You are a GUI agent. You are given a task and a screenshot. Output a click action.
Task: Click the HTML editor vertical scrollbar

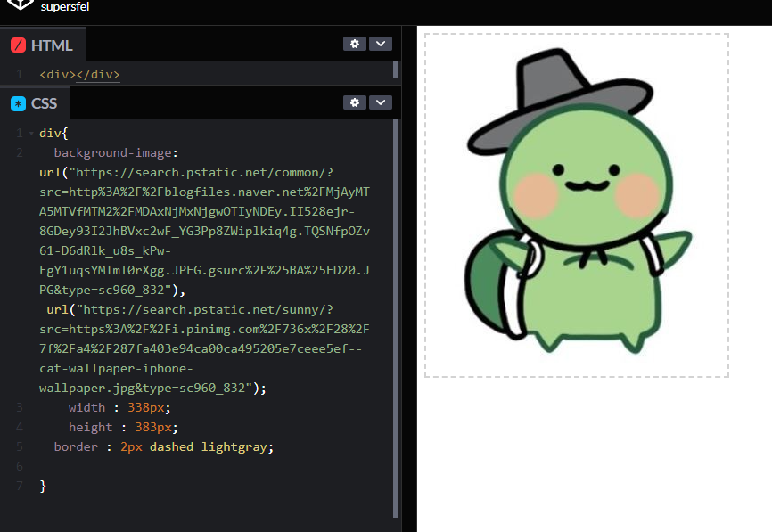click(395, 70)
